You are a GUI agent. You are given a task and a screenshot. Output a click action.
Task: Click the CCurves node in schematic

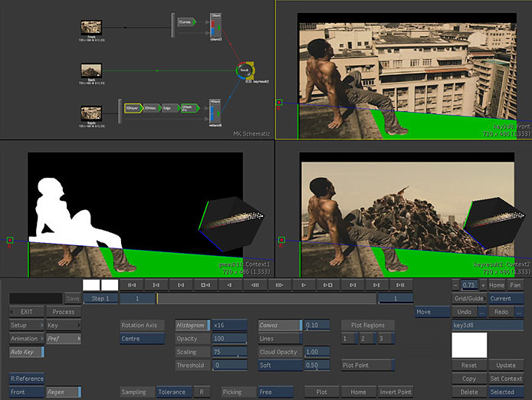186,22
